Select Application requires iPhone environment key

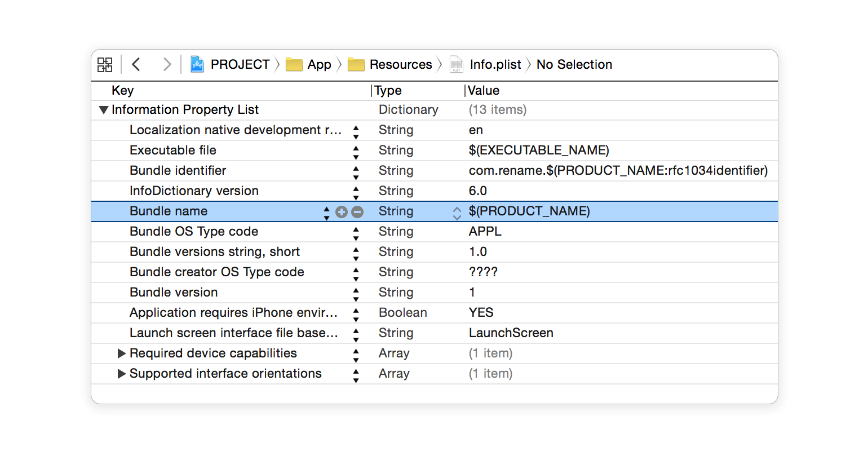coord(233,313)
